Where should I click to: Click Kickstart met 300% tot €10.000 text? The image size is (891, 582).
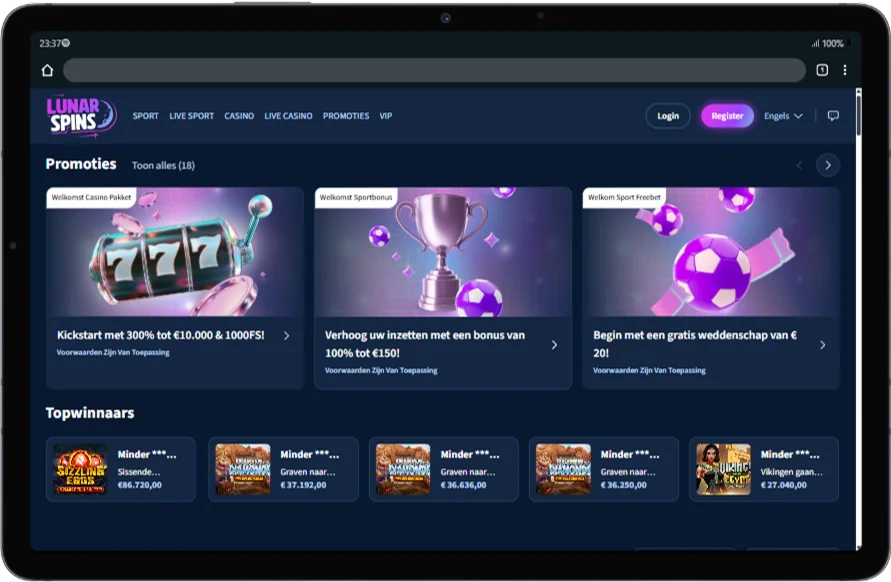[x=161, y=335]
